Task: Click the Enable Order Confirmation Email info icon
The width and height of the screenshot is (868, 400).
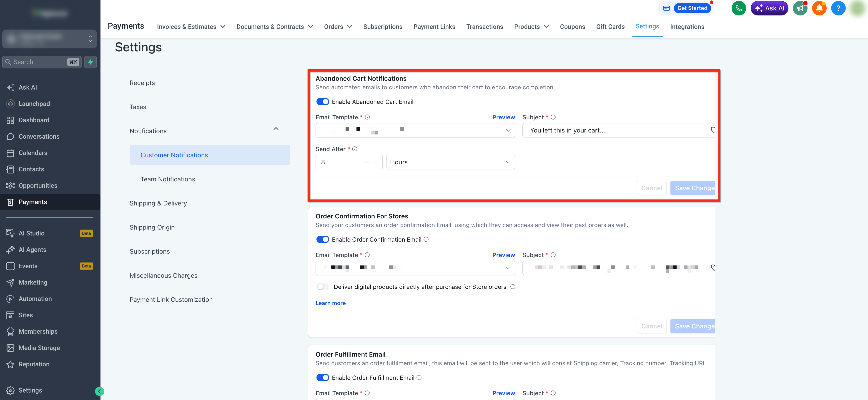Action: click(426, 239)
